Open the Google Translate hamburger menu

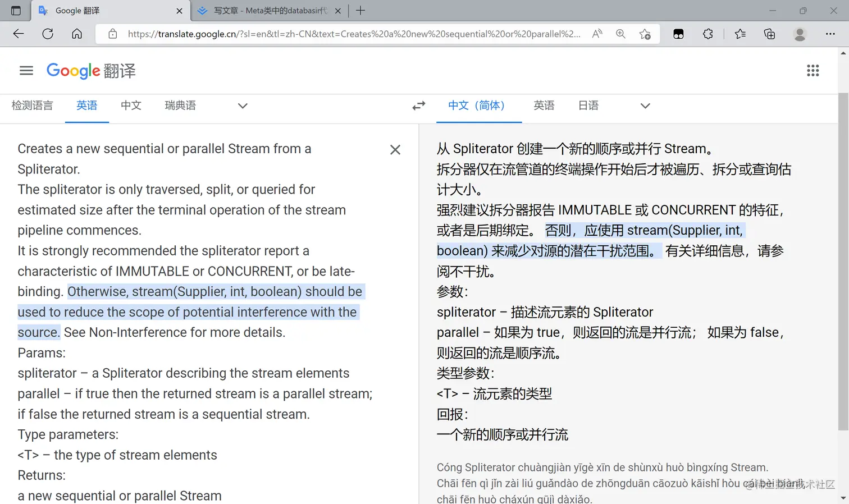26,71
